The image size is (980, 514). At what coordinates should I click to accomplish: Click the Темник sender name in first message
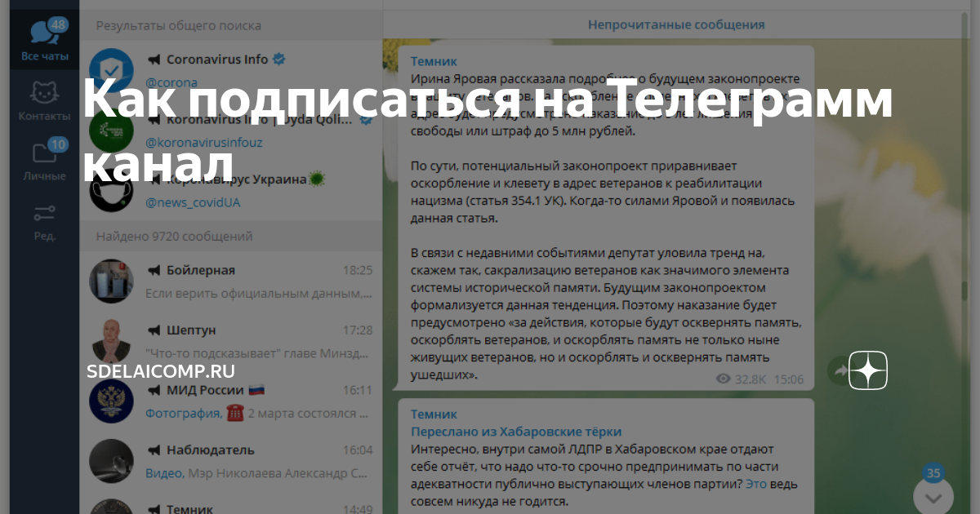434,61
